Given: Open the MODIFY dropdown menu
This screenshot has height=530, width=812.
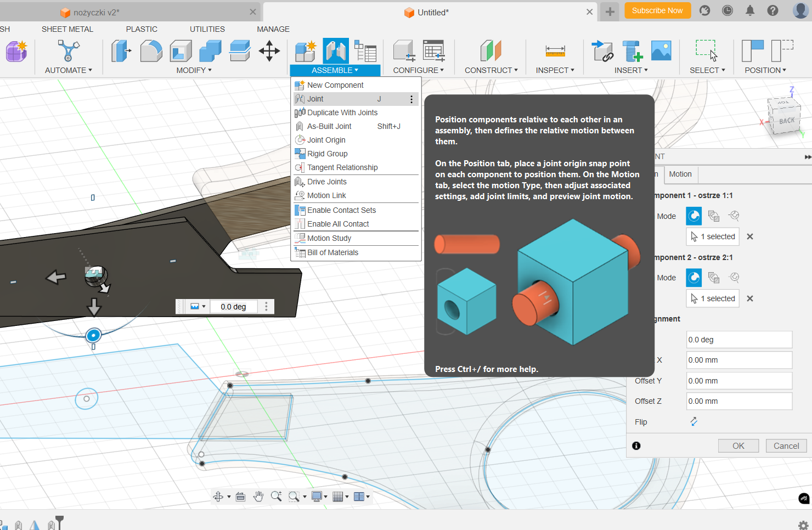Looking at the screenshot, I should pyautogui.click(x=194, y=70).
